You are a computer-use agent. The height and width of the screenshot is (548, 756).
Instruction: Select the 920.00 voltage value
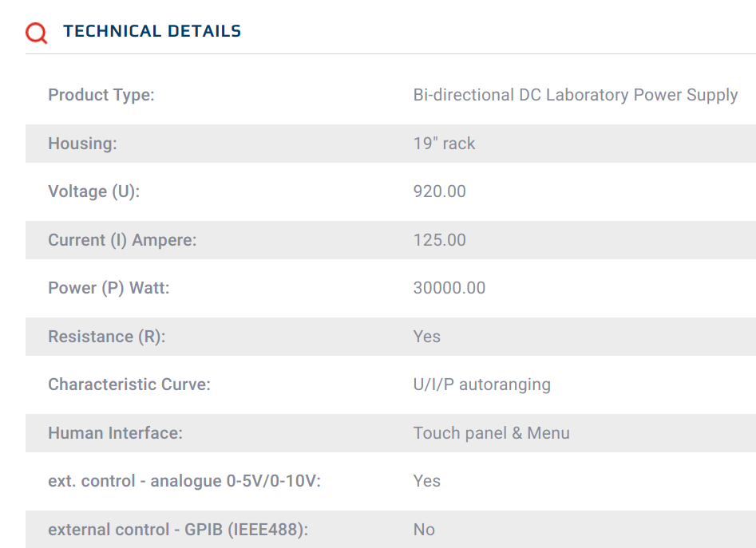pos(439,191)
